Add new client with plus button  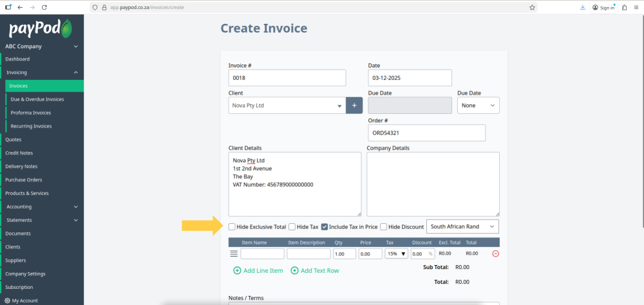tap(354, 106)
